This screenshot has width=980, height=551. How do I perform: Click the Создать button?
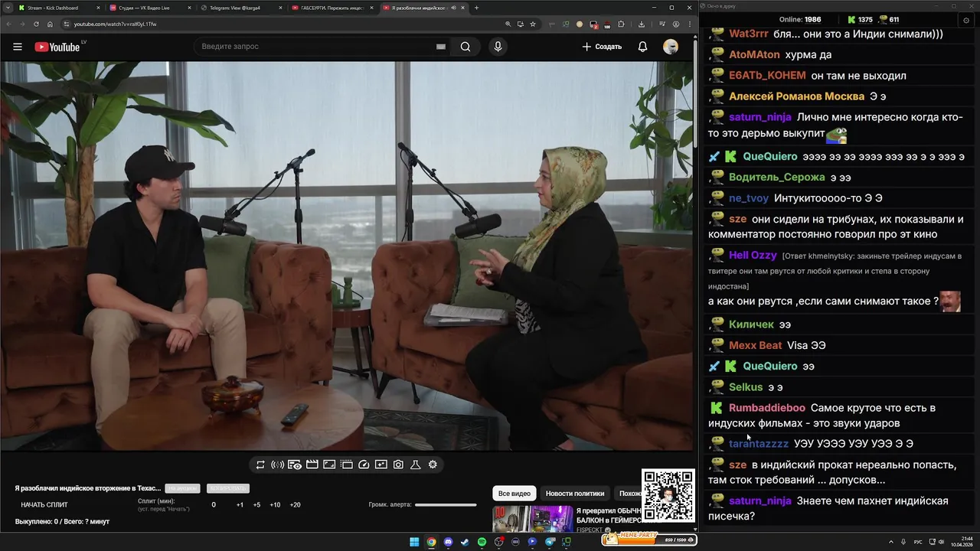click(602, 47)
